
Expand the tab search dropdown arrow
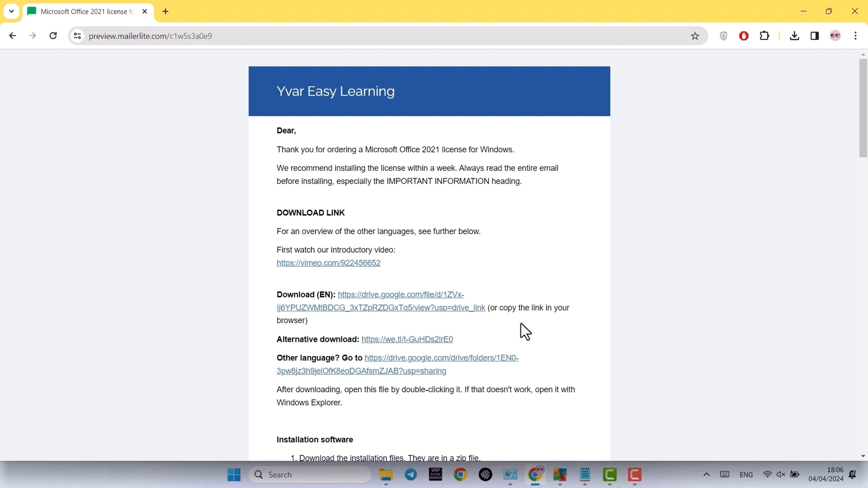pos(11,11)
